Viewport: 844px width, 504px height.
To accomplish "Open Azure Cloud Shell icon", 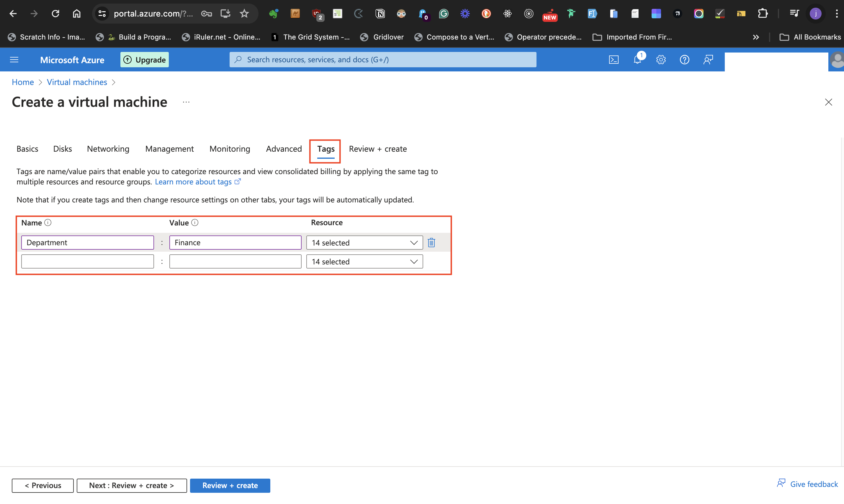I will [614, 60].
